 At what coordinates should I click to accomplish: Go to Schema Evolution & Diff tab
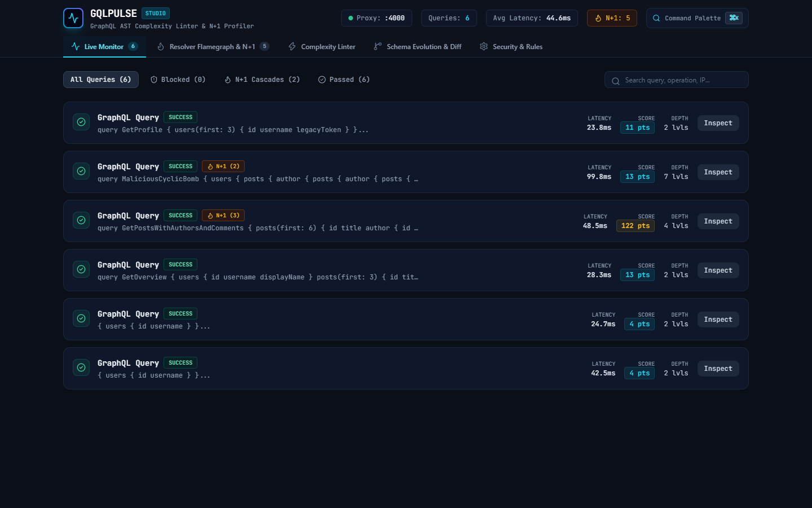[417, 47]
